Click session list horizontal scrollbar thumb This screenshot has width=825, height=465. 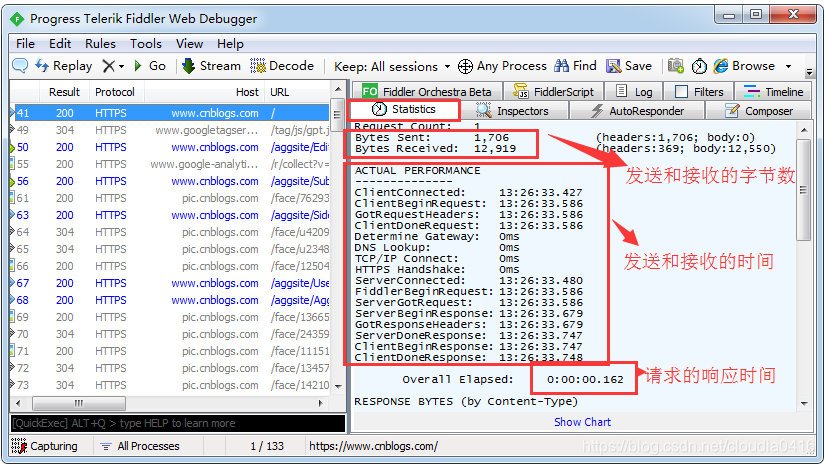[x=79, y=403]
